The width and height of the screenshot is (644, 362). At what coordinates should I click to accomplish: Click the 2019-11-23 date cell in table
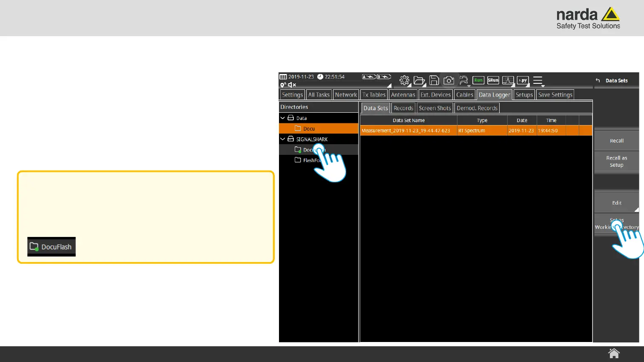(522, 131)
